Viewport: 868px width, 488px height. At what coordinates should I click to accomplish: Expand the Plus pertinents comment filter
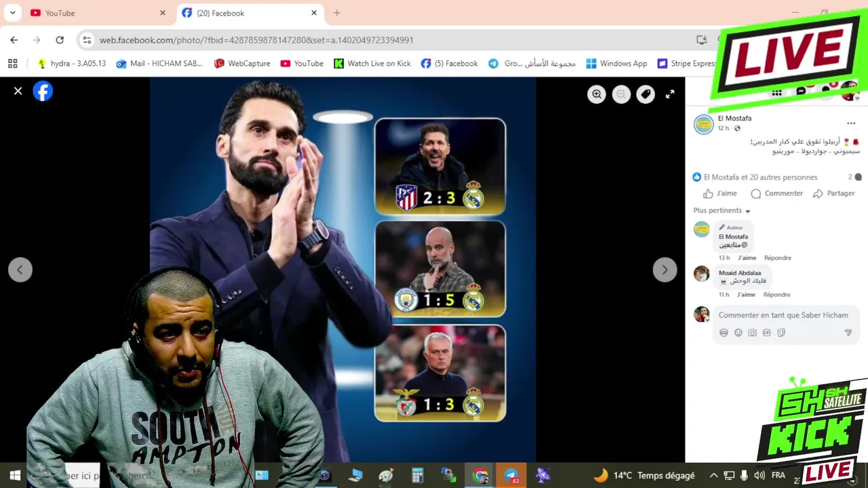pos(722,211)
